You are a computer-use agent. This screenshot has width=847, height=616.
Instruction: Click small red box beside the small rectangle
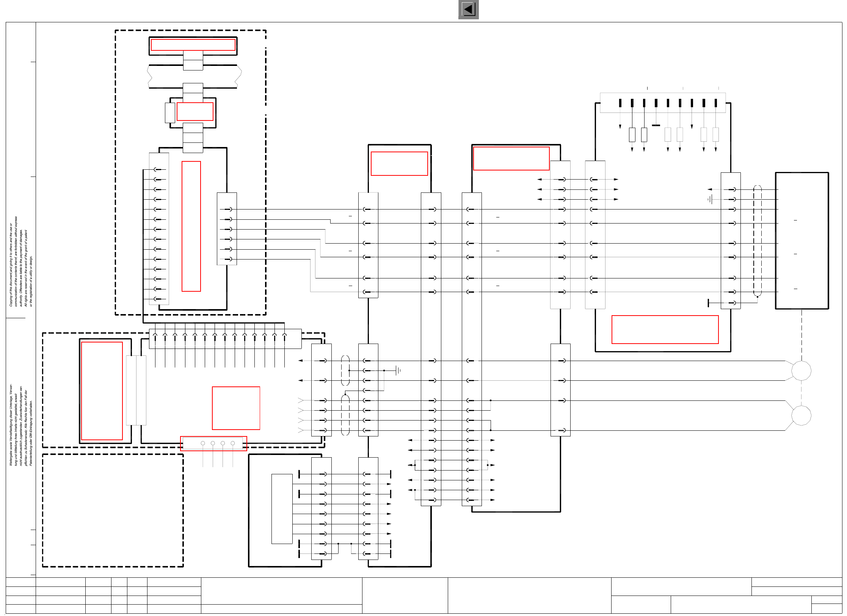(x=195, y=111)
